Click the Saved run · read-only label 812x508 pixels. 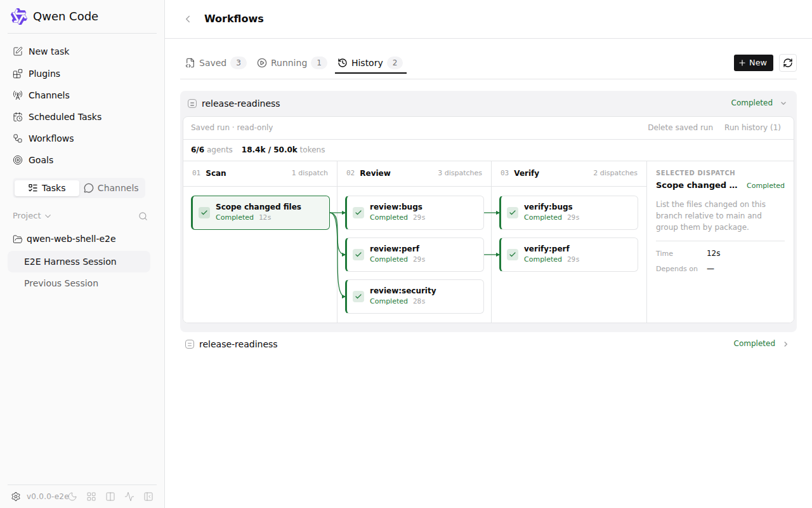point(232,128)
